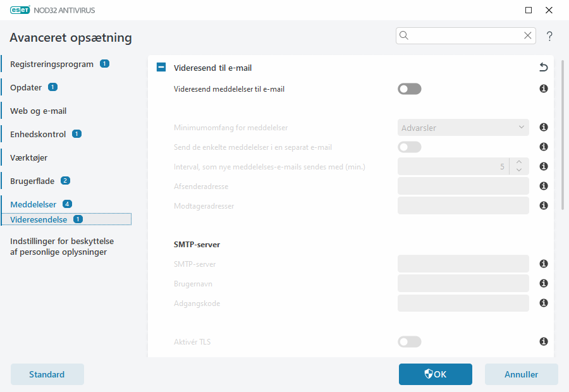Click the help question mark icon
569x392 pixels.
tap(549, 36)
